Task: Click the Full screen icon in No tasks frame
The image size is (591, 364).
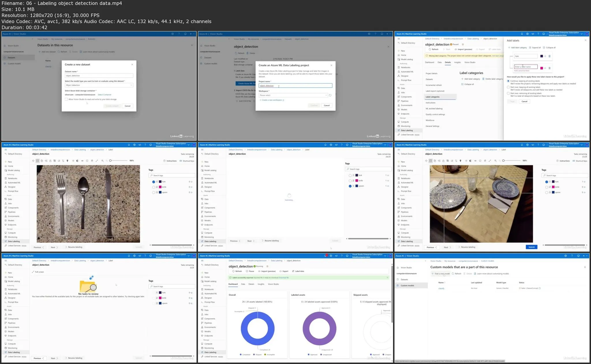Action: click(33, 272)
